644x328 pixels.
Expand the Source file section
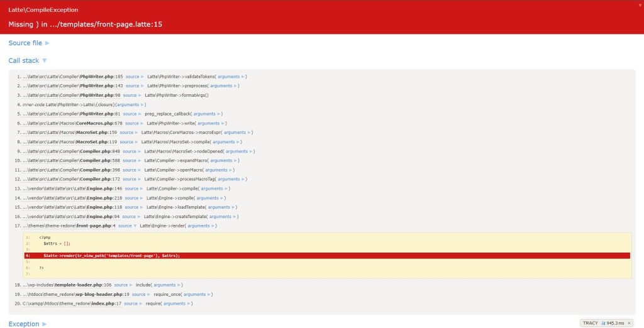pos(29,43)
